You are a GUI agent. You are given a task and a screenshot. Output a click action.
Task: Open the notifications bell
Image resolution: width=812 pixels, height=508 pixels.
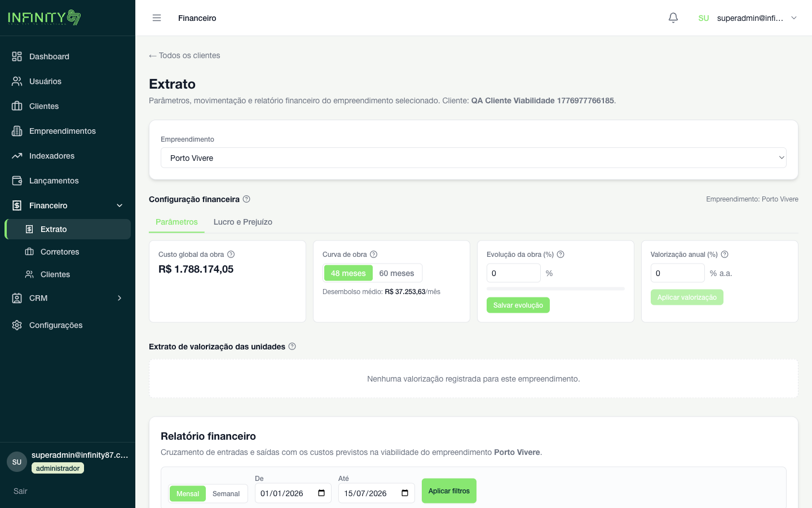[673, 18]
